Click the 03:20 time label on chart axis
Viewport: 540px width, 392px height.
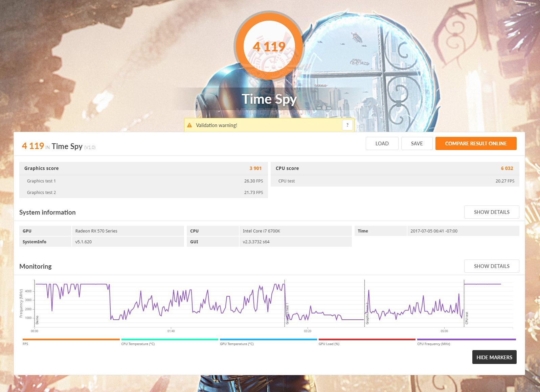point(308,331)
